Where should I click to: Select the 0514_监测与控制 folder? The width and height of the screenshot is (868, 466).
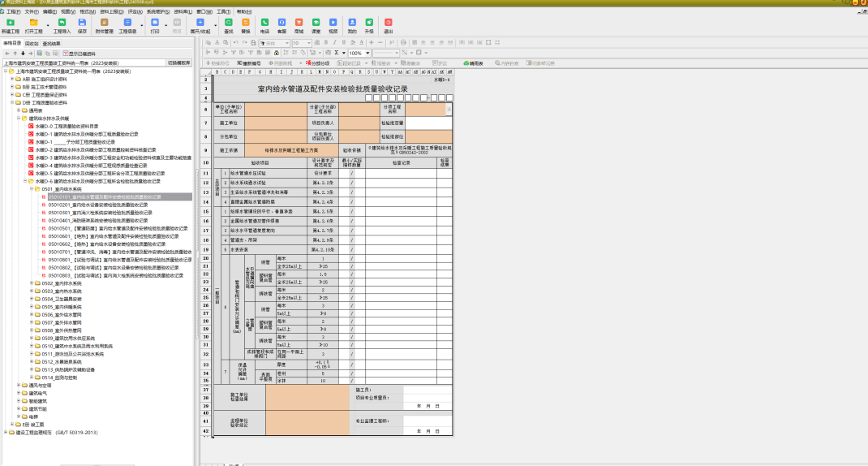point(59,378)
